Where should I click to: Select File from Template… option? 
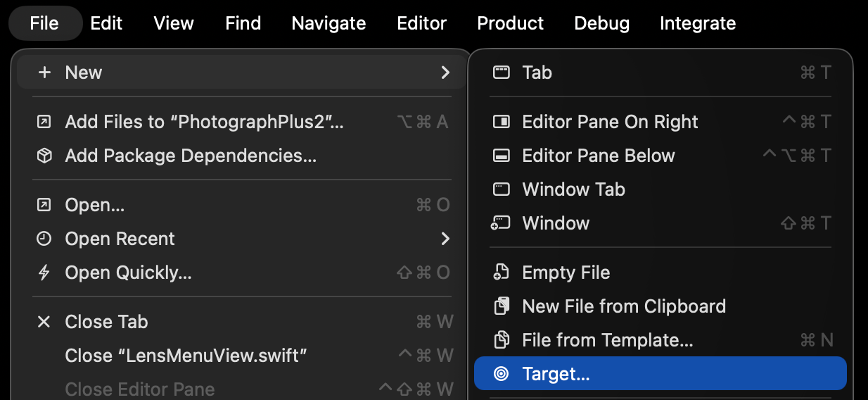pos(607,340)
